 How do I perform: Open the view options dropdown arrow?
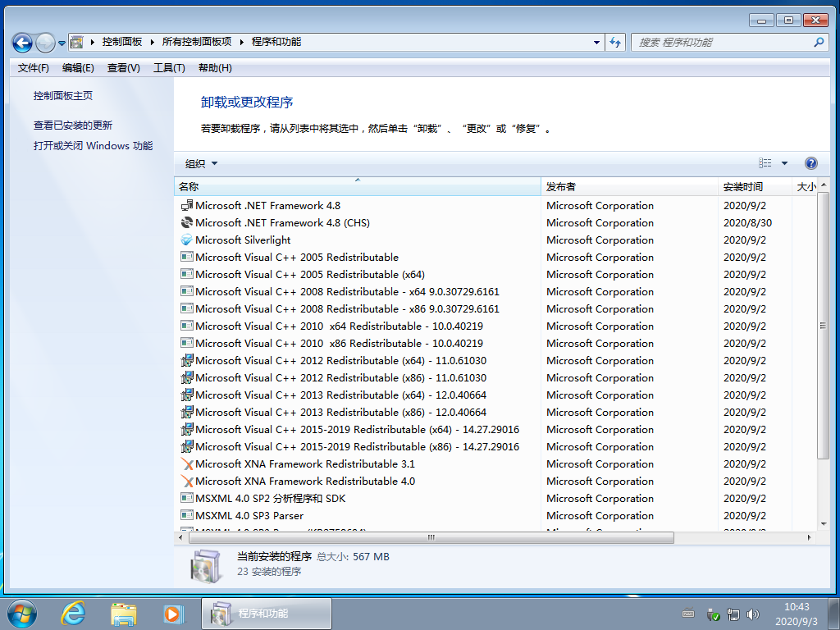(x=784, y=163)
